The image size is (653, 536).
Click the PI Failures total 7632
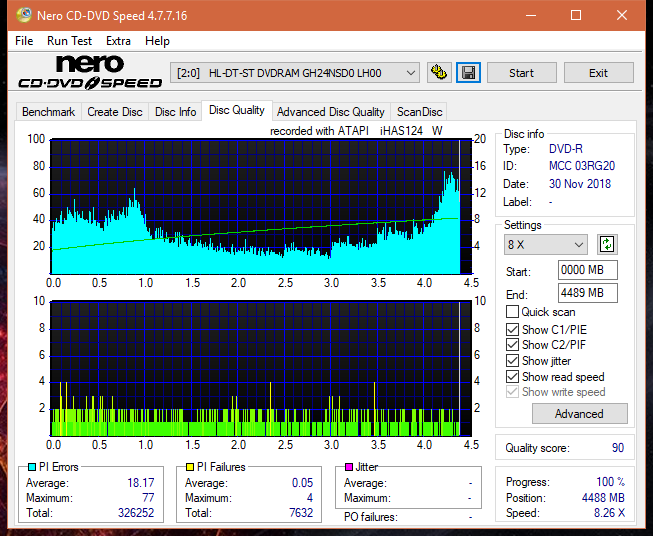coord(301,513)
